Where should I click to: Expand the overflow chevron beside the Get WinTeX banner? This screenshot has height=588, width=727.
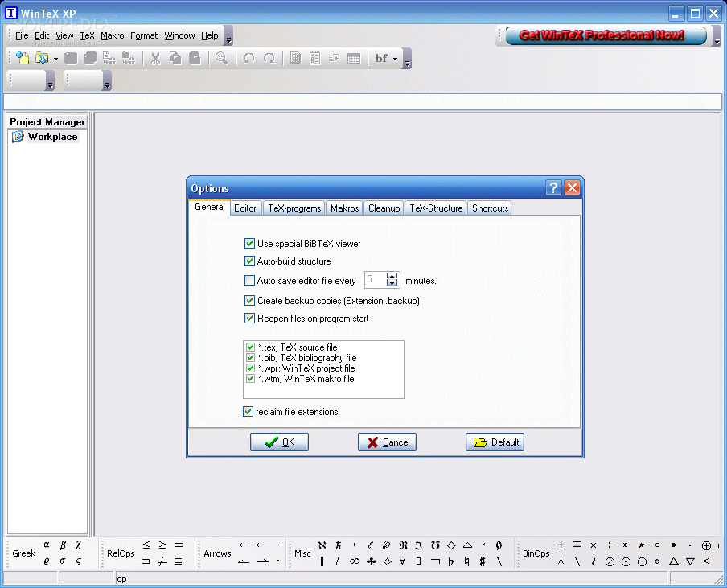tap(717, 36)
